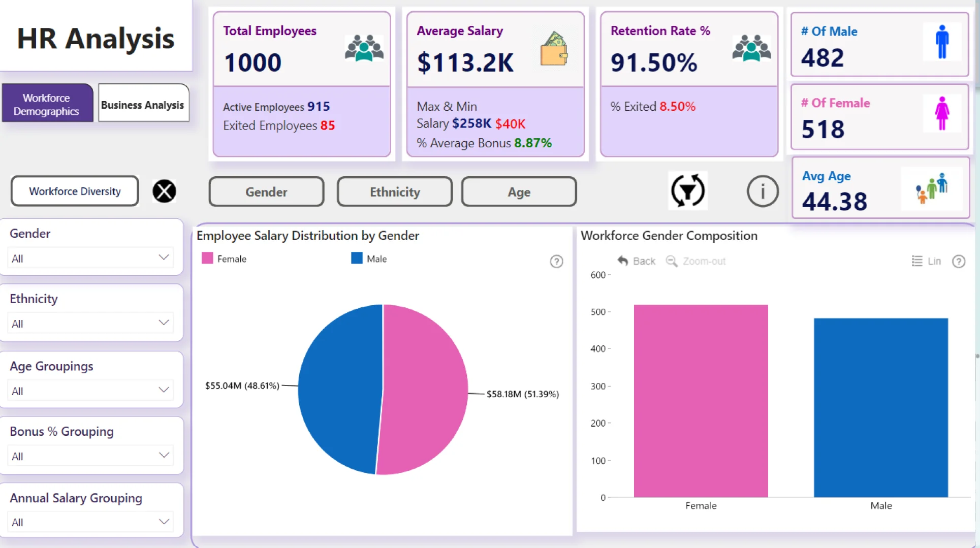This screenshot has height=548, width=980.
Task: Click the % Average Bonus 8.87% text
Action: [x=484, y=143]
